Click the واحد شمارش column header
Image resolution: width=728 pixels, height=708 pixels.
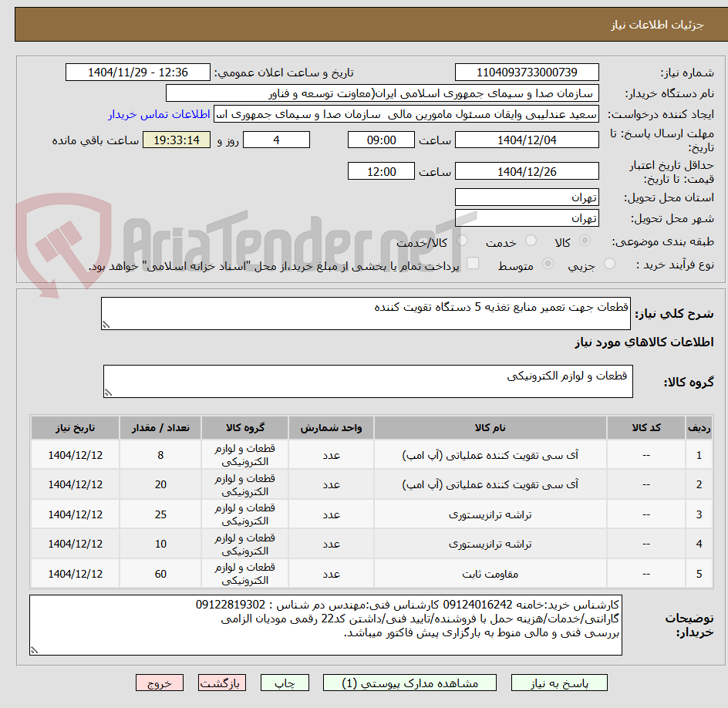coord(331,427)
